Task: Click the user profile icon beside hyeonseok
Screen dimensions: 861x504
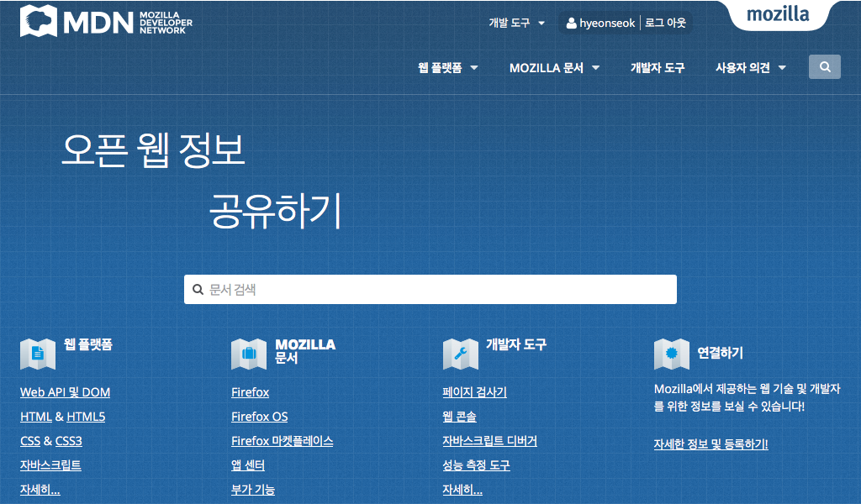Action: pyautogui.click(x=571, y=23)
